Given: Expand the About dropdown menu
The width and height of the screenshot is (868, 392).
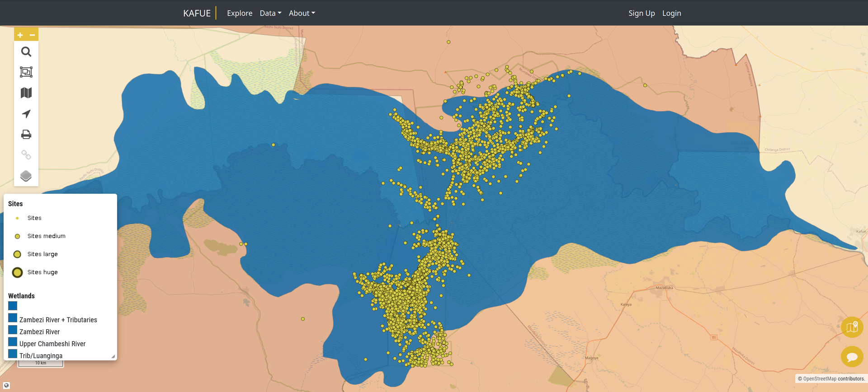Looking at the screenshot, I should (x=302, y=13).
